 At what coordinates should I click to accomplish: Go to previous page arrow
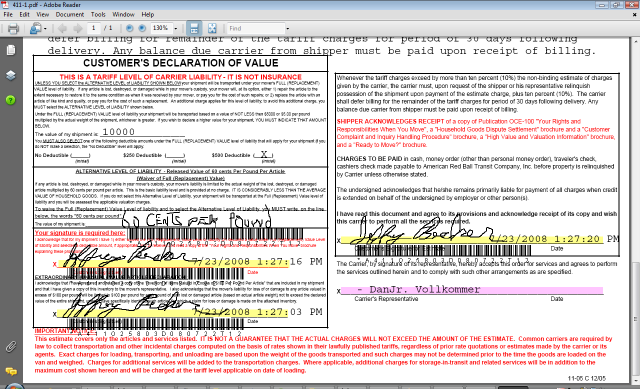pyautogui.click(x=62, y=29)
